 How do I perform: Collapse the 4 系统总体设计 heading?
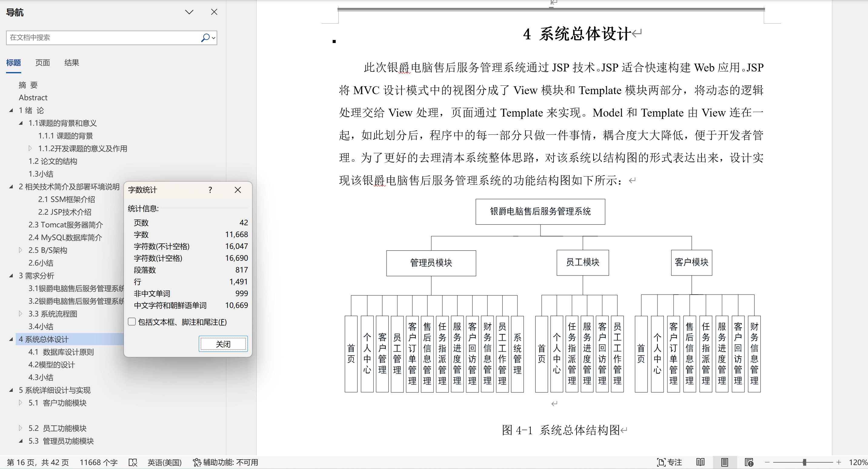(11, 339)
